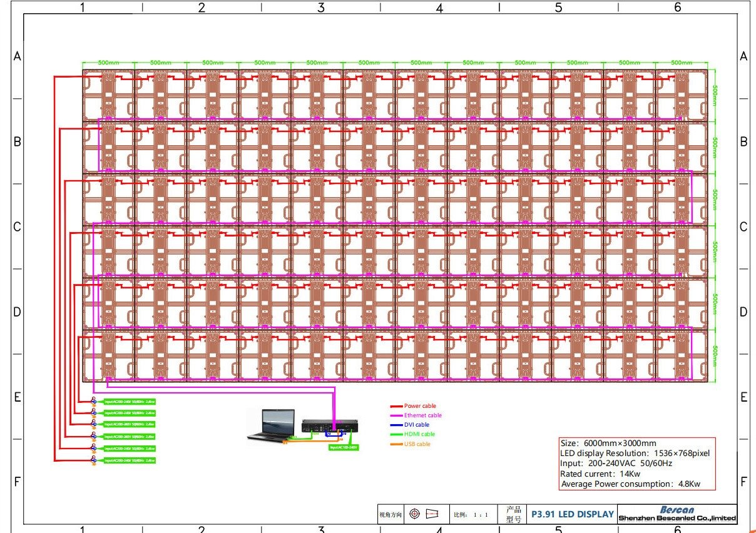Click the Shenzhen Bescanled Co.,limited text
This screenshot has height=533, width=756.
coord(677,519)
